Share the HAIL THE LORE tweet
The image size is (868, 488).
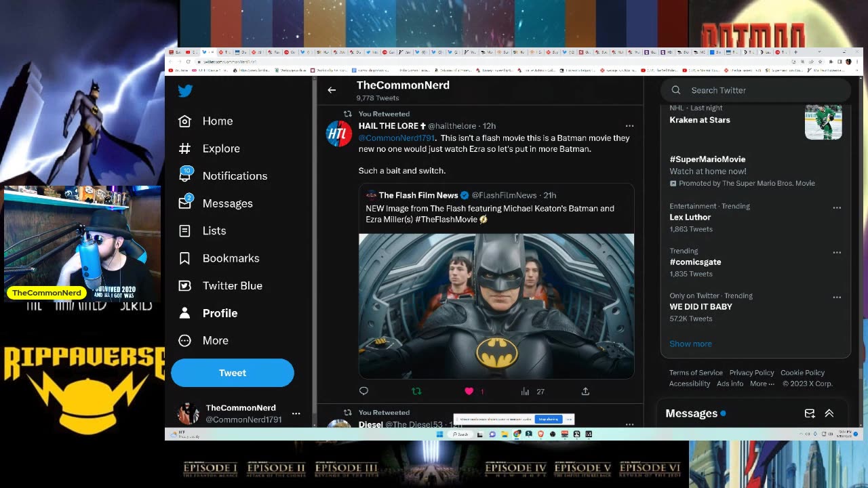click(x=585, y=391)
